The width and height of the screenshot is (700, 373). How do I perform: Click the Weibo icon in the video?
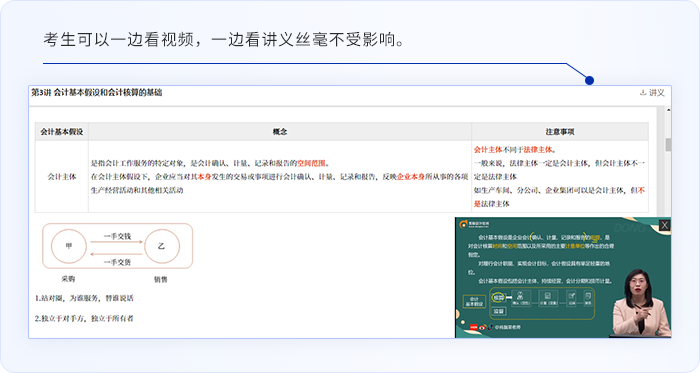[482, 327]
